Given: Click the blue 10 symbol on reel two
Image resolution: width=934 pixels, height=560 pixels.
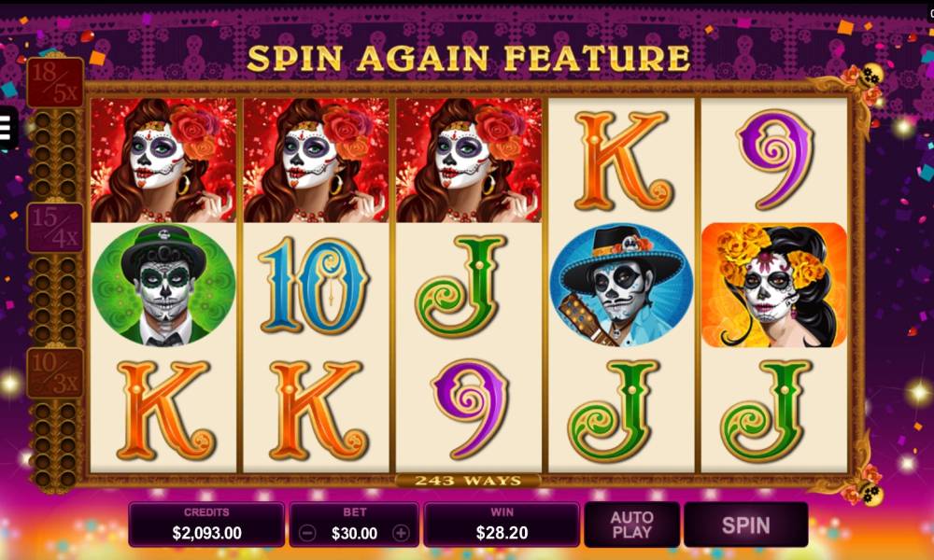Looking at the screenshot, I should point(316,285).
